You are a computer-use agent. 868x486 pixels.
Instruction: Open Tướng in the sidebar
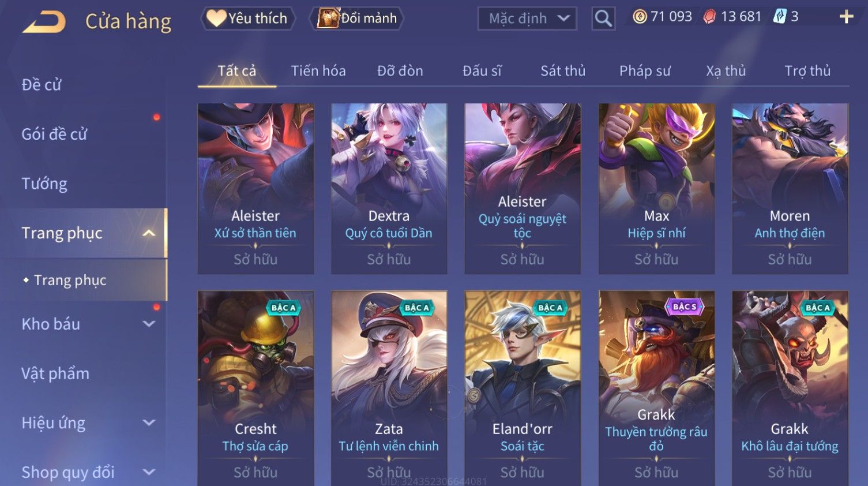point(44,184)
